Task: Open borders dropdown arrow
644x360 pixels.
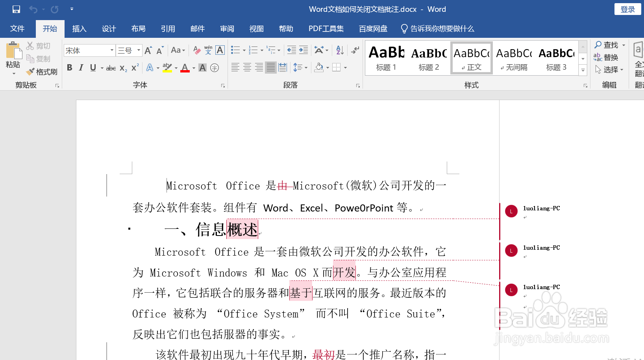Action: point(346,68)
